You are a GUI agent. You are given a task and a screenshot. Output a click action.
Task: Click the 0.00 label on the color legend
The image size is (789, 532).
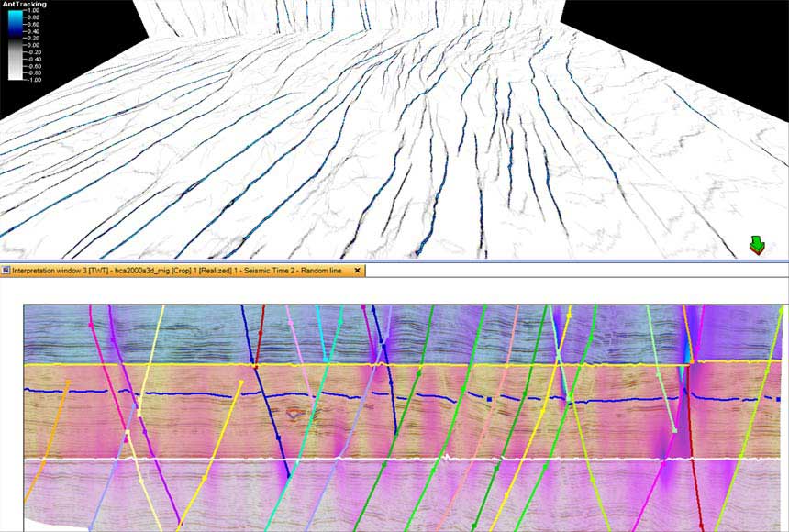(x=33, y=45)
